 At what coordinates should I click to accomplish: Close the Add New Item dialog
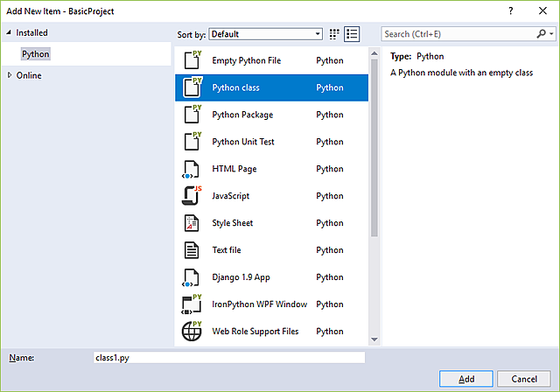click(x=542, y=11)
